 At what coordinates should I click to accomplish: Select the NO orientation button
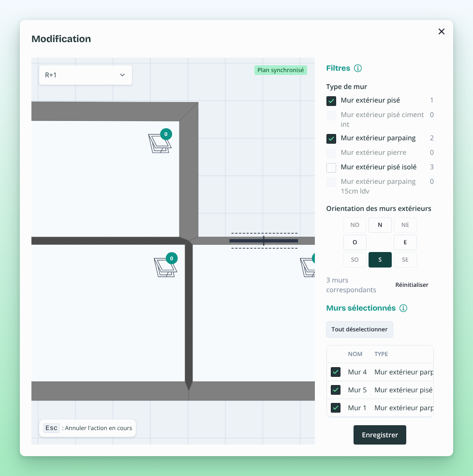coord(355,225)
